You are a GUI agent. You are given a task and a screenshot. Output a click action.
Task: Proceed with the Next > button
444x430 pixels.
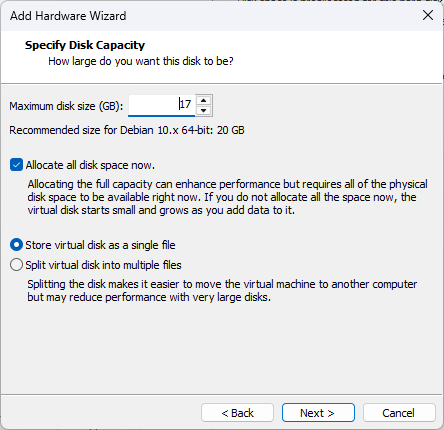[x=318, y=413]
